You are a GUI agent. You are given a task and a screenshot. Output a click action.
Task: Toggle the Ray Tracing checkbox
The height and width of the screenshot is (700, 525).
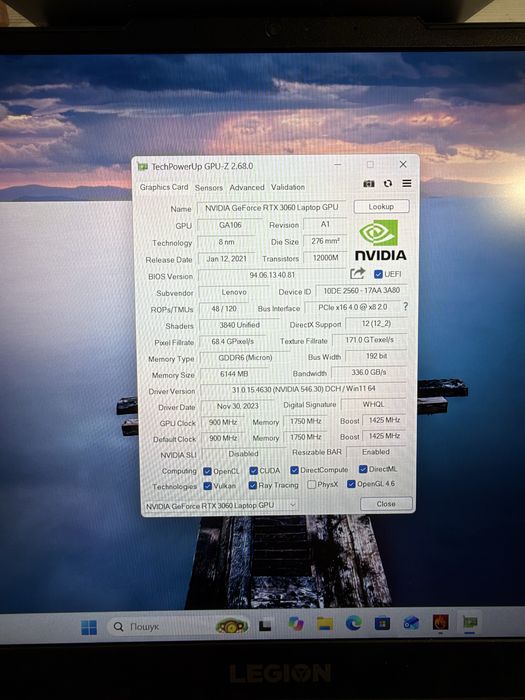click(x=252, y=485)
